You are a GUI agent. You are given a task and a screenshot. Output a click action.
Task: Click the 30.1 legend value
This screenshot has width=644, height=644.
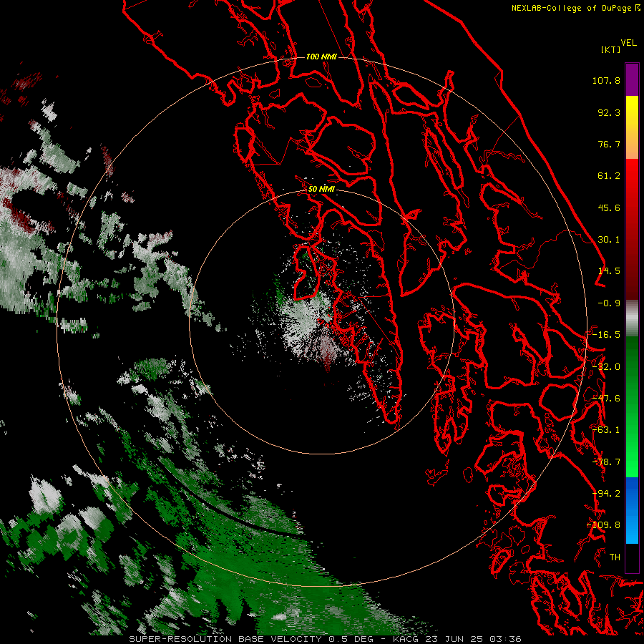coord(609,240)
